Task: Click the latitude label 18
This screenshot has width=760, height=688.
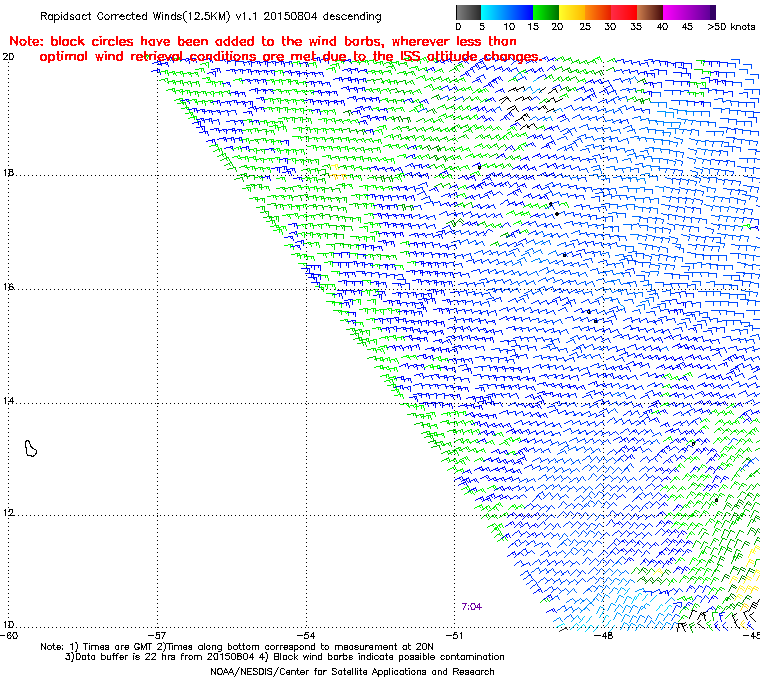Action: pos(8,173)
